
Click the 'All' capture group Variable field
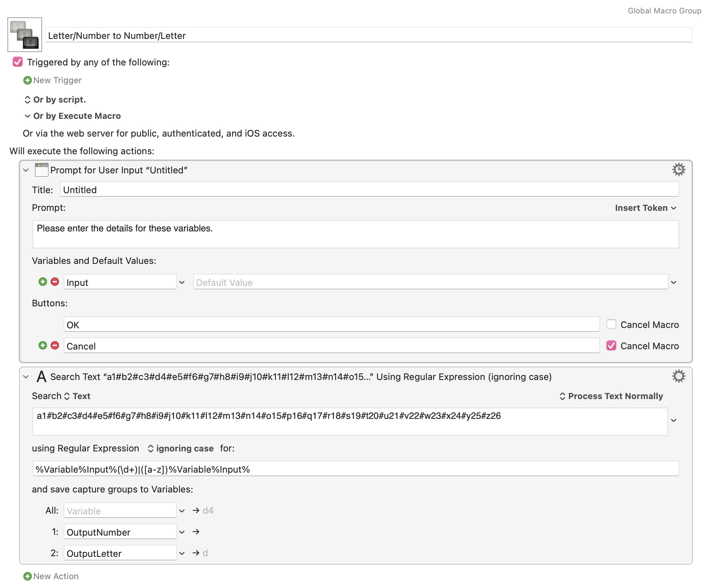(x=120, y=511)
